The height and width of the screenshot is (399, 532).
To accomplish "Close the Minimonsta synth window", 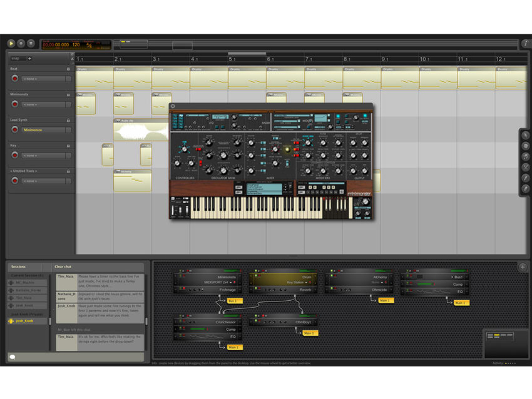I will [x=173, y=106].
